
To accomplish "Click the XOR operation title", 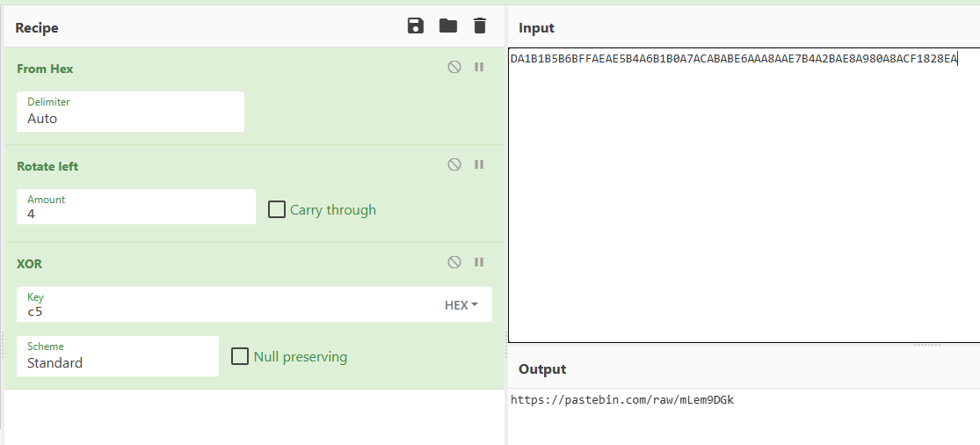I will 29,264.
